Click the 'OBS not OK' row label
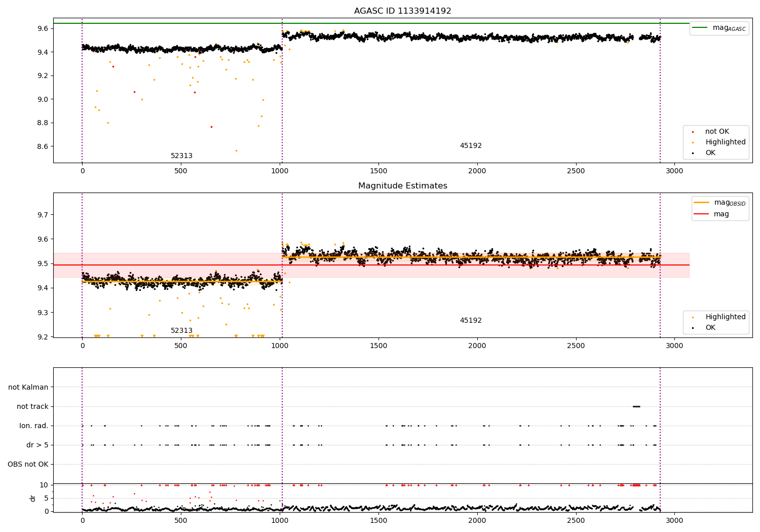This screenshot has width=760, height=532. (28, 465)
